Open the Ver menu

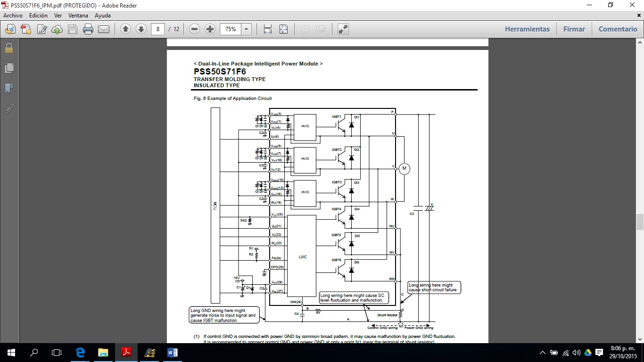58,16
